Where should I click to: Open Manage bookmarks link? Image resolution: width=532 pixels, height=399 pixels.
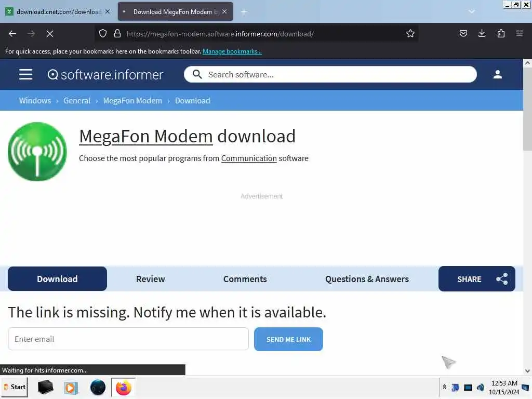pyautogui.click(x=232, y=51)
